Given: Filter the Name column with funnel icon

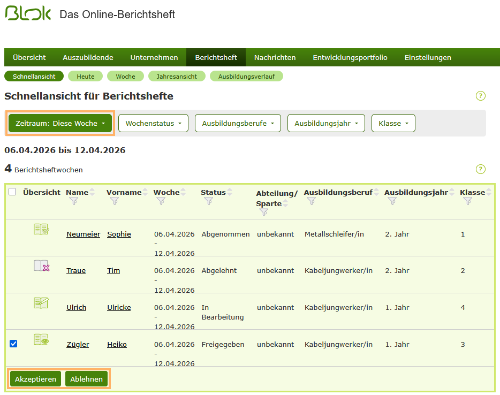Looking at the screenshot, I should [74, 201].
